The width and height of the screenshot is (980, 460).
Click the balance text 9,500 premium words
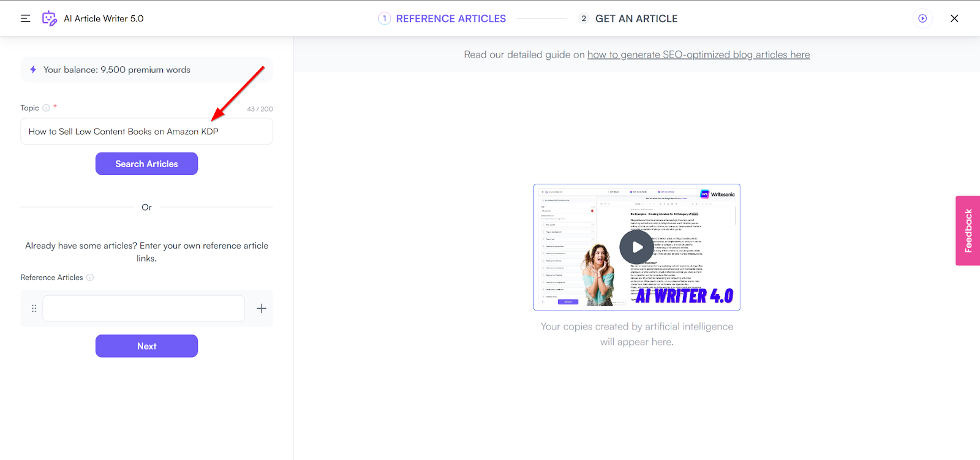coord(117,70)
